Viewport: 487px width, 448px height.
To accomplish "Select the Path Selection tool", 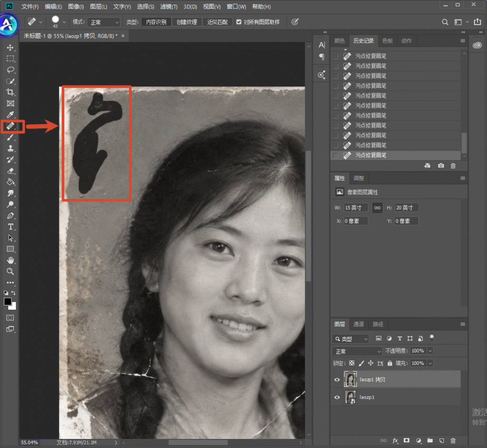I will point(10,238).
